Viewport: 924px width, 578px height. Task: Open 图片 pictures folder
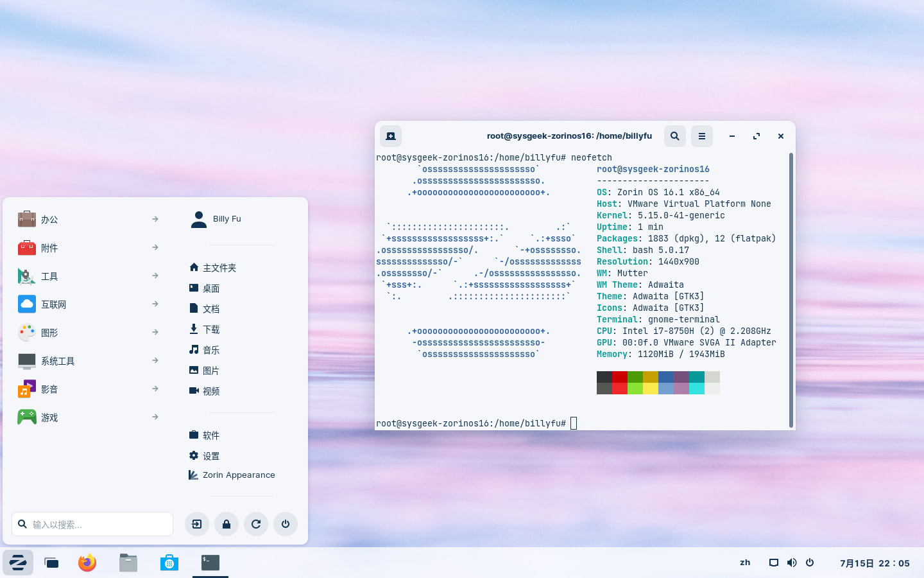204,371
